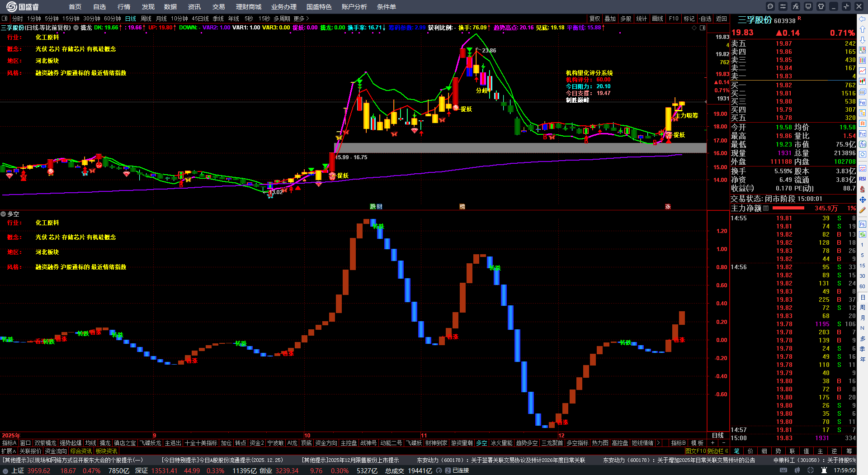The image size is (868, 475).
Task: Open the 指标B indicator selector
Action: 678,443
